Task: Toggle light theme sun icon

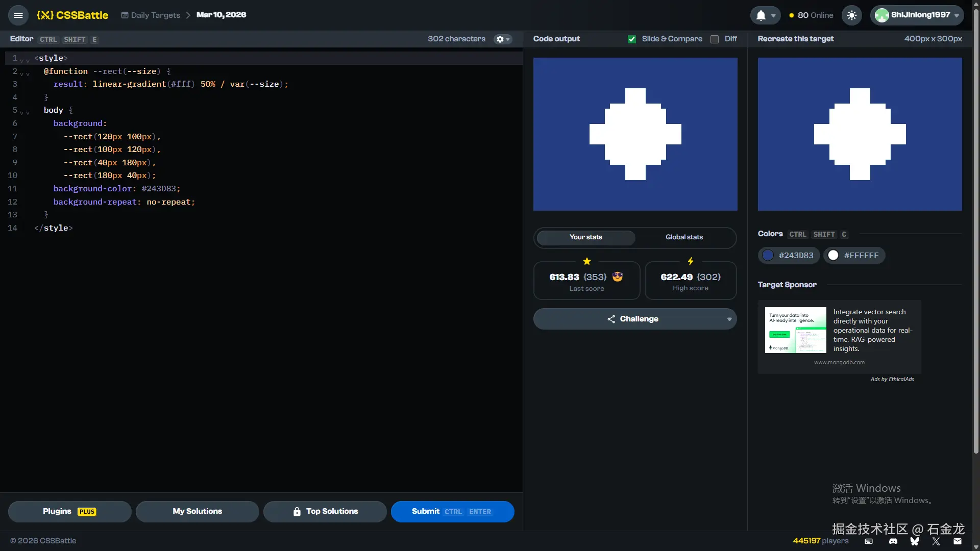Action: [x=851, y=15]
